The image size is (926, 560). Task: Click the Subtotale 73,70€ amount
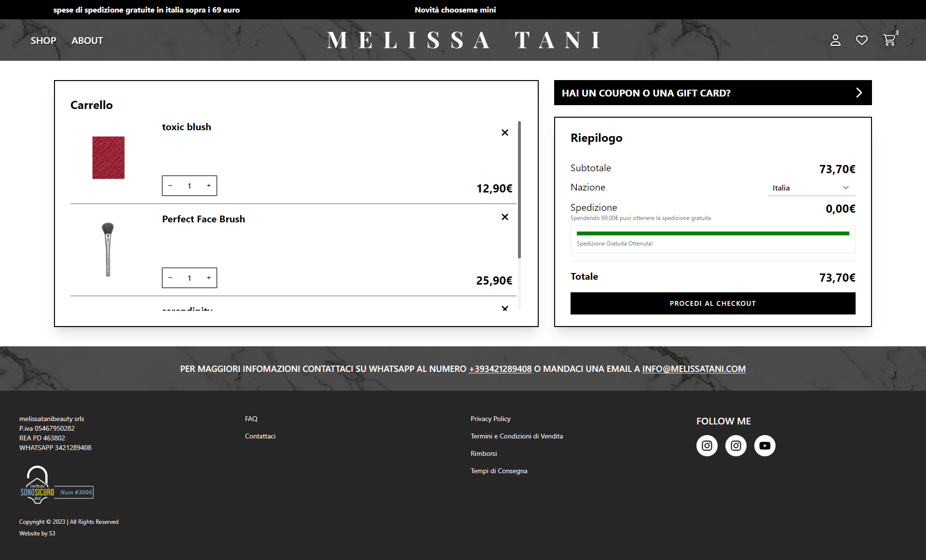(837, 169)
